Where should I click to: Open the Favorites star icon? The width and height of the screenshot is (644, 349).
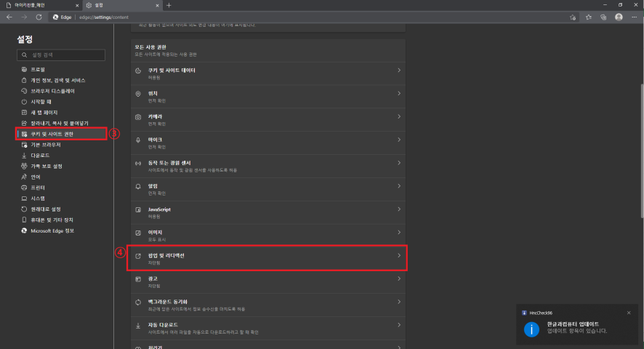[x=588, y=16]
